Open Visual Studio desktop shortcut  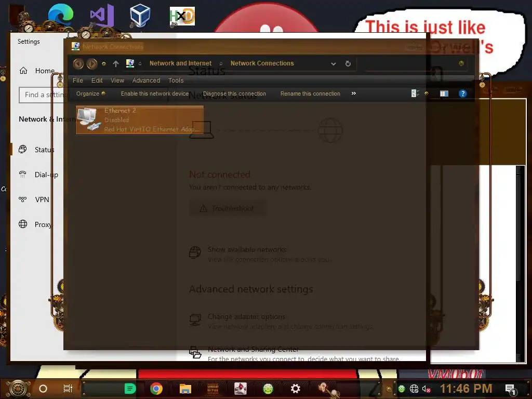click(x=101, y=15)
